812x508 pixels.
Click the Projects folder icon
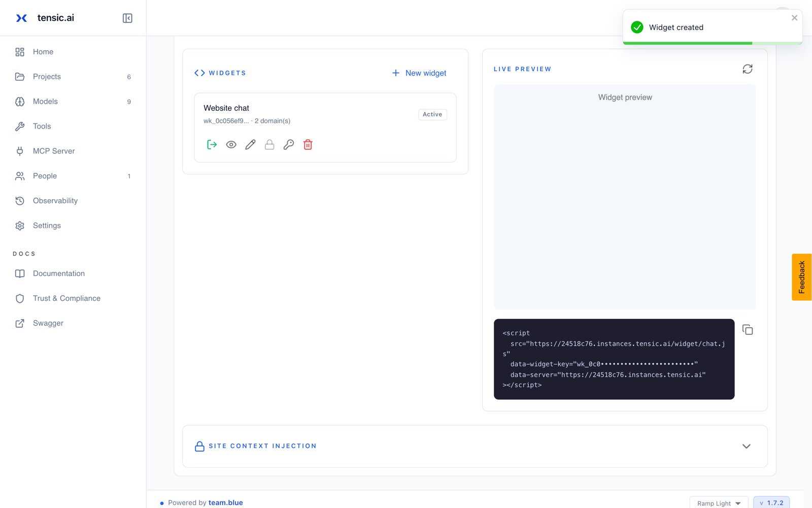pyautogui.click(x=20, y=77)
